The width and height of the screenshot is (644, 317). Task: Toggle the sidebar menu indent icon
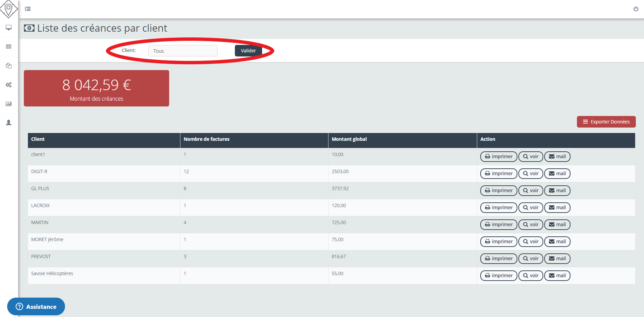point(28,9)
